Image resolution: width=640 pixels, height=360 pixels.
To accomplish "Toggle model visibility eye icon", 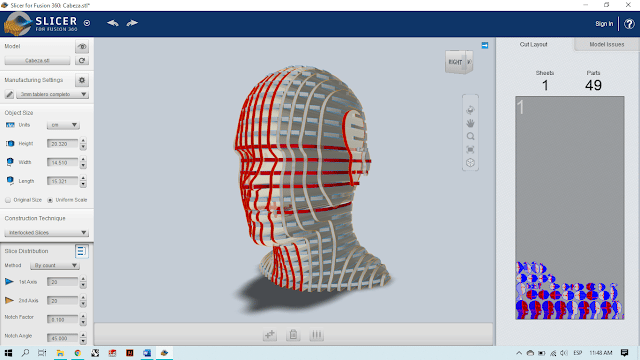I will (82, 47).
